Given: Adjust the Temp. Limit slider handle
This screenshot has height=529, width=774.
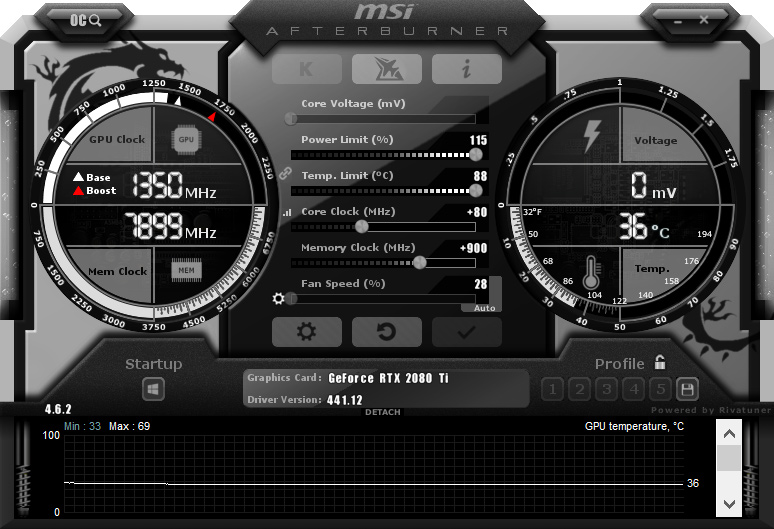Looking at the screenshot, I should click(x=475, y=190).
